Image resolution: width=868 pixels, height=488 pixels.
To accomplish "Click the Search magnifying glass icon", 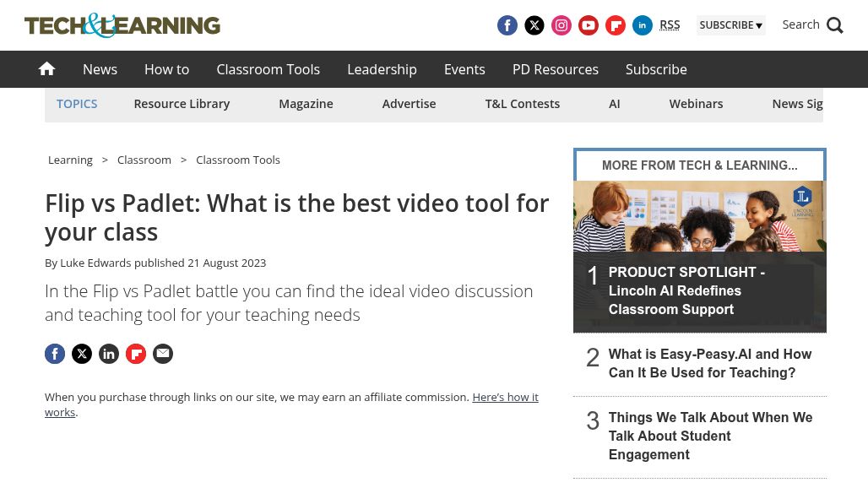I will point(834,25).
